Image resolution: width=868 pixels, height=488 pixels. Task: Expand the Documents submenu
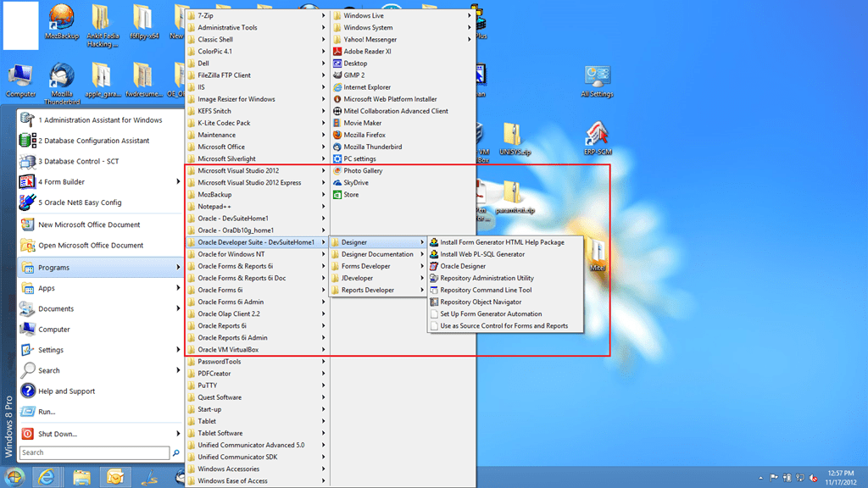100,308
